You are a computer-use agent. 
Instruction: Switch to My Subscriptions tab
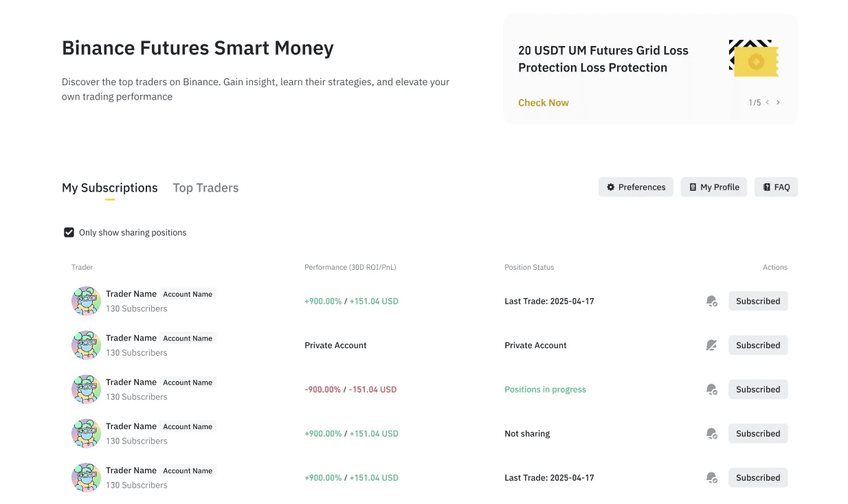110,187
